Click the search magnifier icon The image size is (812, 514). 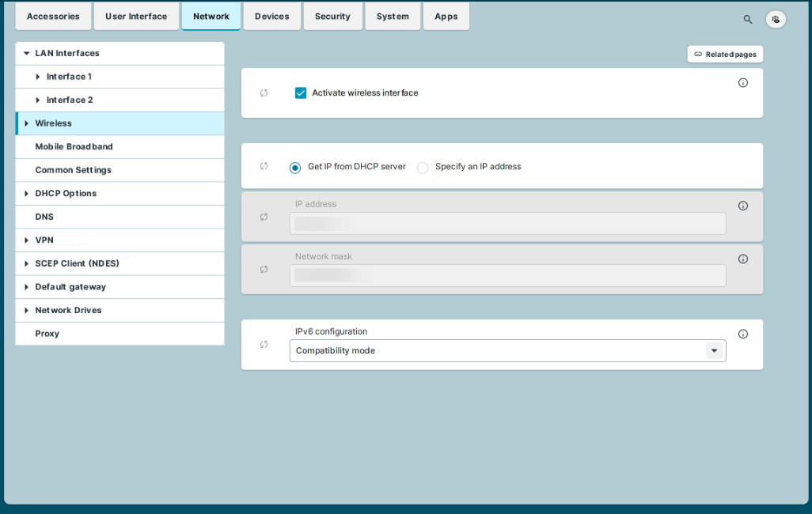(x=748, y=20)
